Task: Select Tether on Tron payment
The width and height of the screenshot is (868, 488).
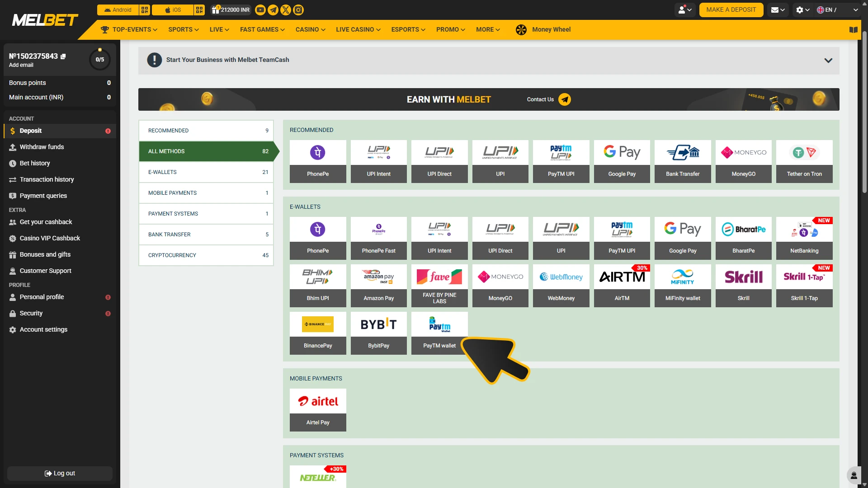Action: [x=804, y=161]
